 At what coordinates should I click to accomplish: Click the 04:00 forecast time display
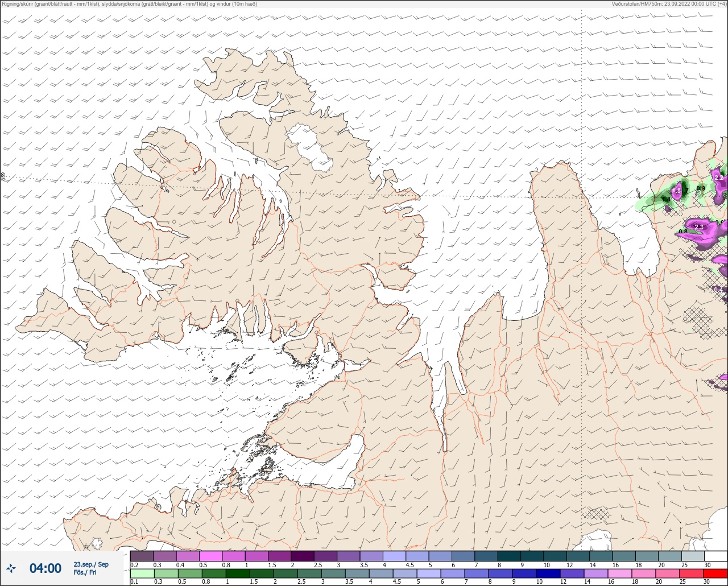(x=45, y=568)
